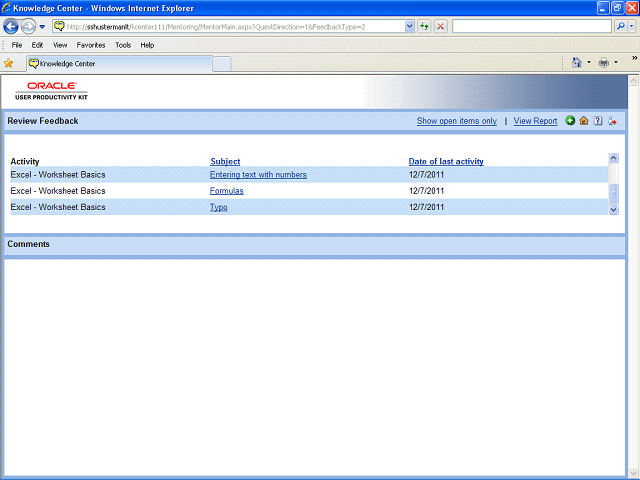Open the recent pages dropdown arrow
Screen dimensions: 640x480
[42, 27]
